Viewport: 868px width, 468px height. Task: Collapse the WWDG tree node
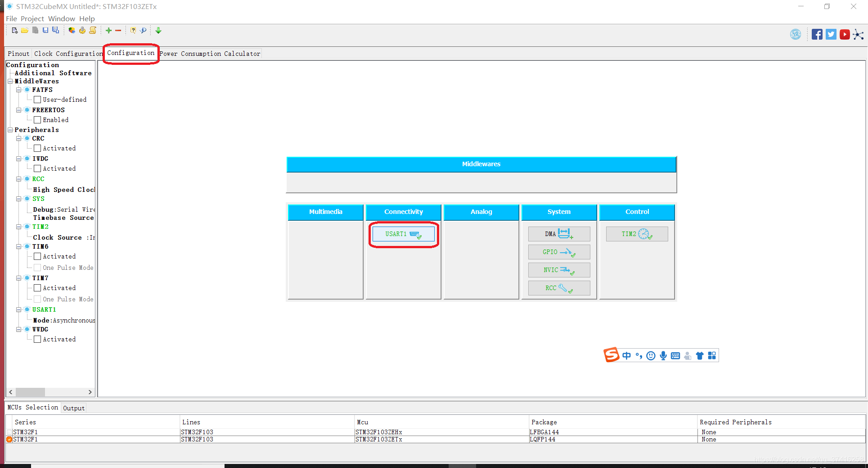click(19, 330)
